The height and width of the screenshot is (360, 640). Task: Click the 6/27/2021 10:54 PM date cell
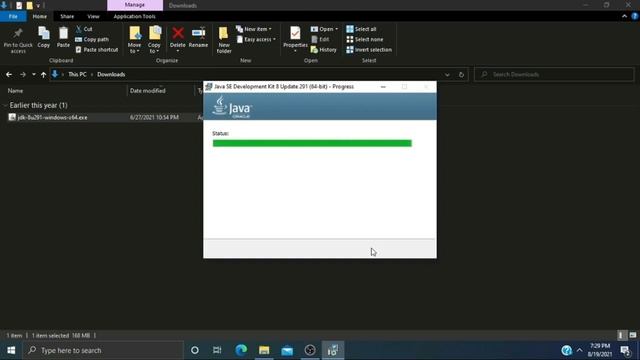(x=154, y=117)
